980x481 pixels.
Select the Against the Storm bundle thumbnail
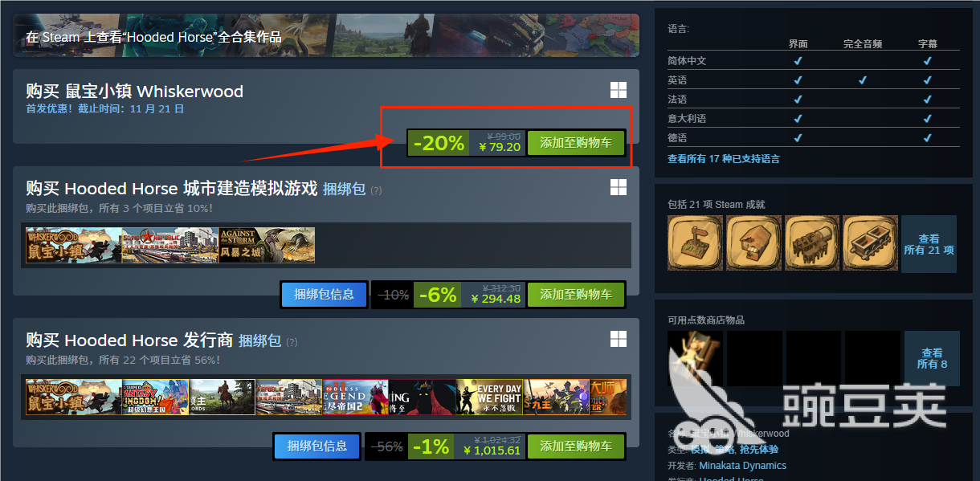(267, 245)
